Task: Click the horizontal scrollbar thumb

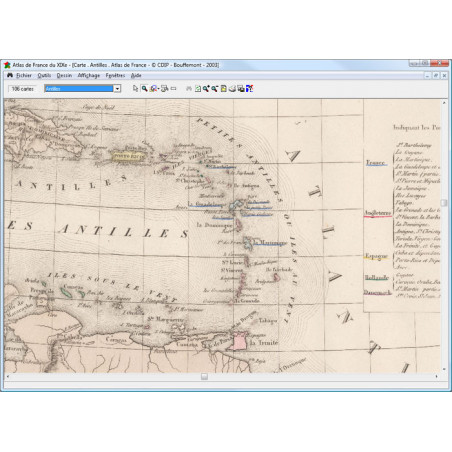Action: pos(204,376)
